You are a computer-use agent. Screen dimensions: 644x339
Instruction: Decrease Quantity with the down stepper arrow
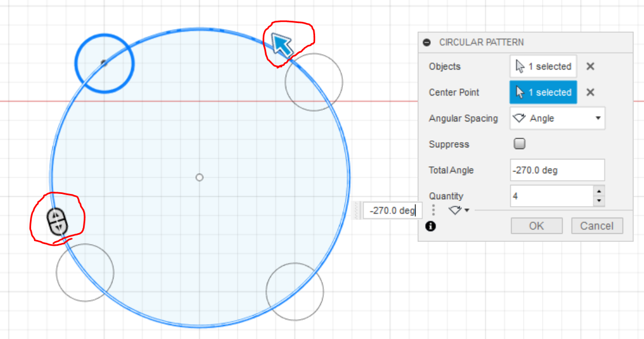point(599,201)
